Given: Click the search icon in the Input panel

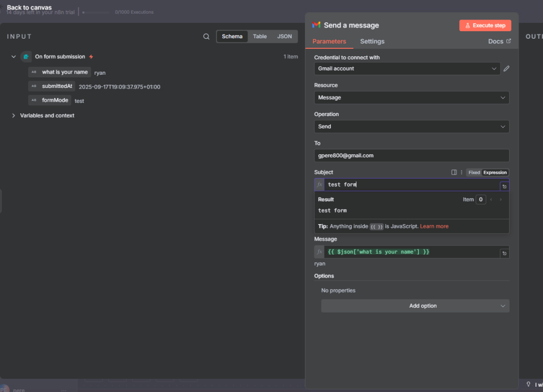Looking at the screenshot, I should (206, 37).
